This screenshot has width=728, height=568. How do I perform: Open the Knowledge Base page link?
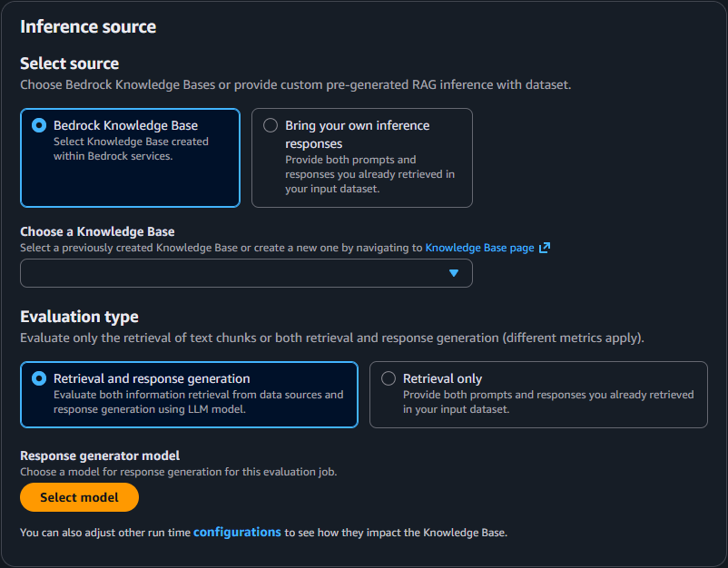479,248
